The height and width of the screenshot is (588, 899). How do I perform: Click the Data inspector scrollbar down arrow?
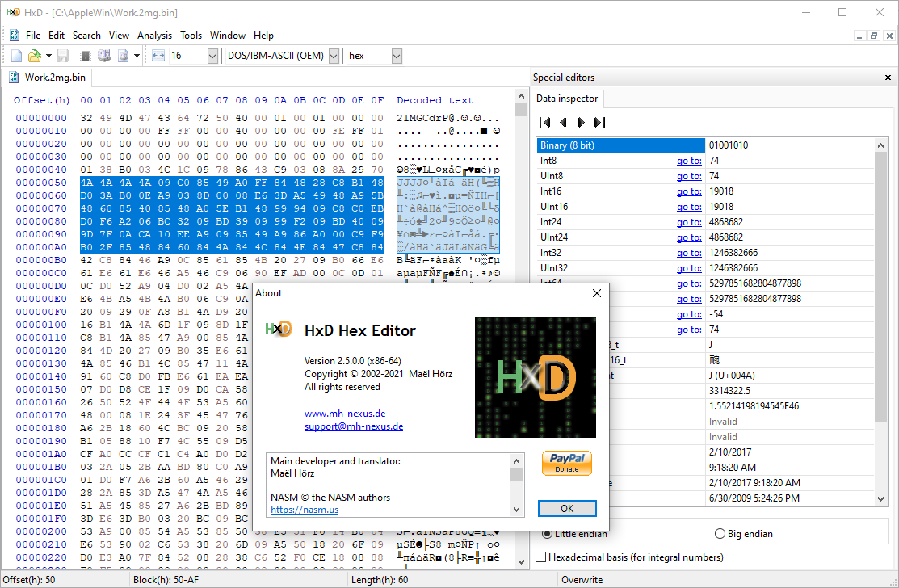[881, 498]
